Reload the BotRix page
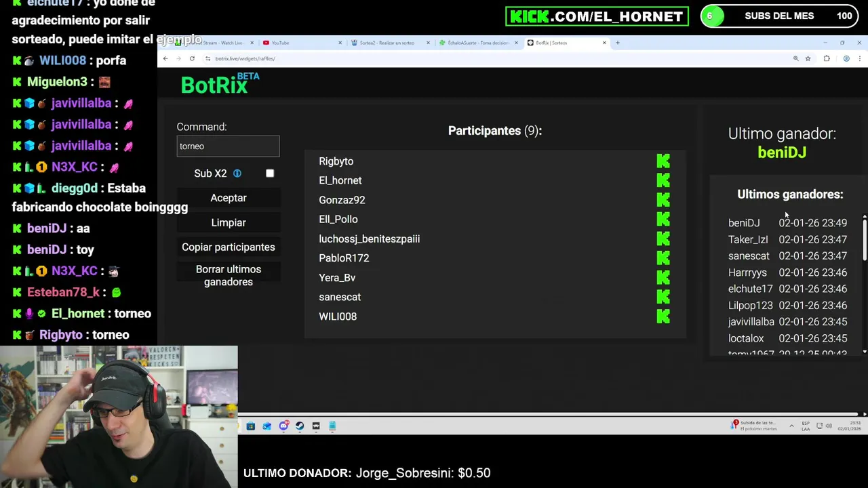Image resolution: width=868 pixels, height=488 pixels. pyautogui.click(x=192, y=59)
